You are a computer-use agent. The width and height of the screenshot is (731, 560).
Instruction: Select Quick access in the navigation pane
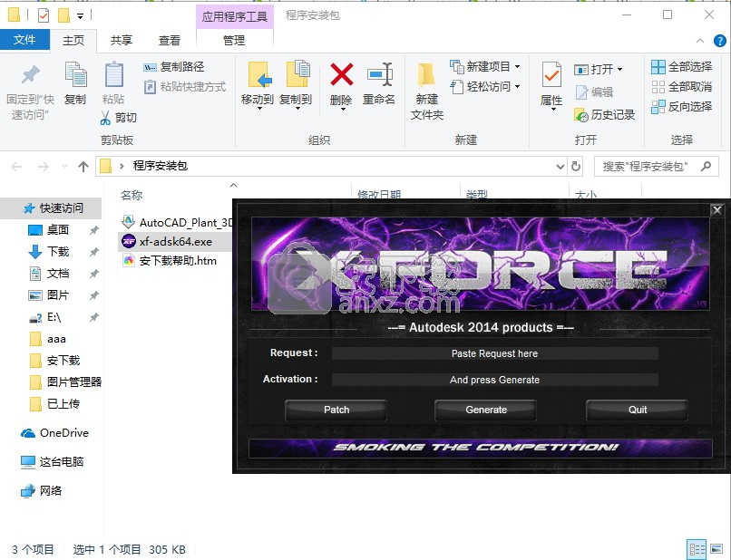pyautogui.click(x=52, y=208)
